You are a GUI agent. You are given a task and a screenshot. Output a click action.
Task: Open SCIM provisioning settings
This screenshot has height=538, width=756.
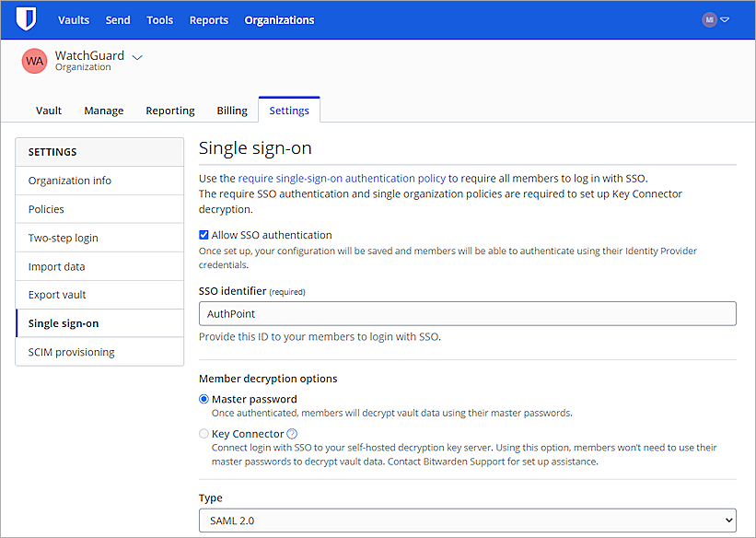71,351
